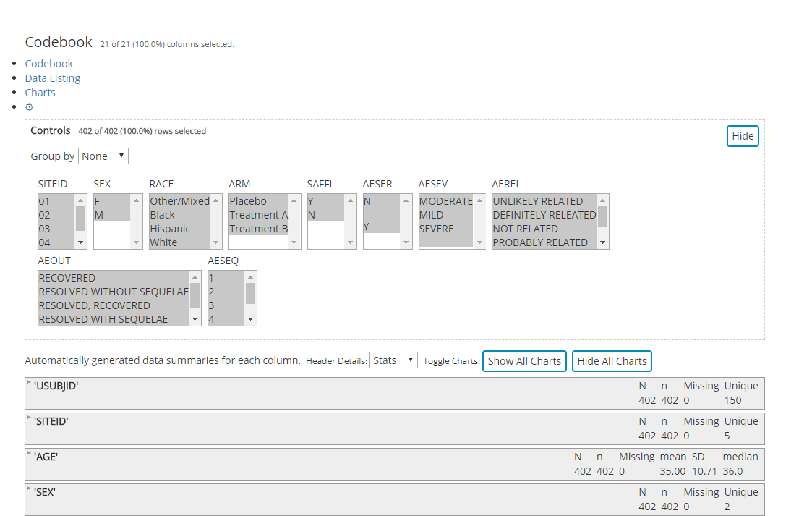Click AESEV list scroll down arrow
Image resolution: width=812 pixels, height=516 pixels.
(x=479, y=242)
